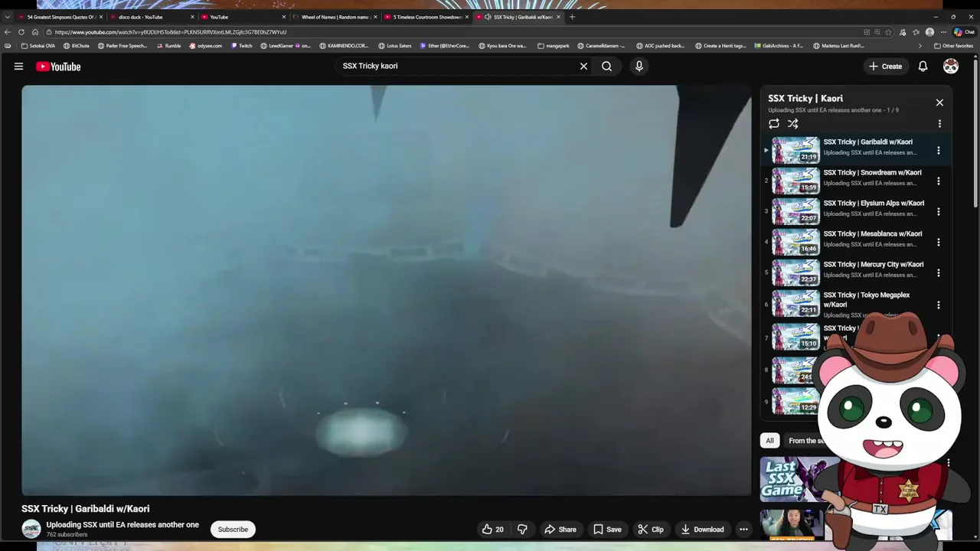980x551 pixels.
Task: Save the video to a playlist
Action: [x=607, y=530]
